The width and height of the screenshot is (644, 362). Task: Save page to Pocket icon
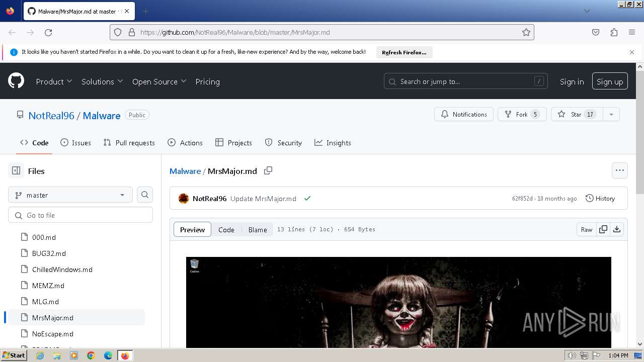pyautogui.click(x=596, y=32)
